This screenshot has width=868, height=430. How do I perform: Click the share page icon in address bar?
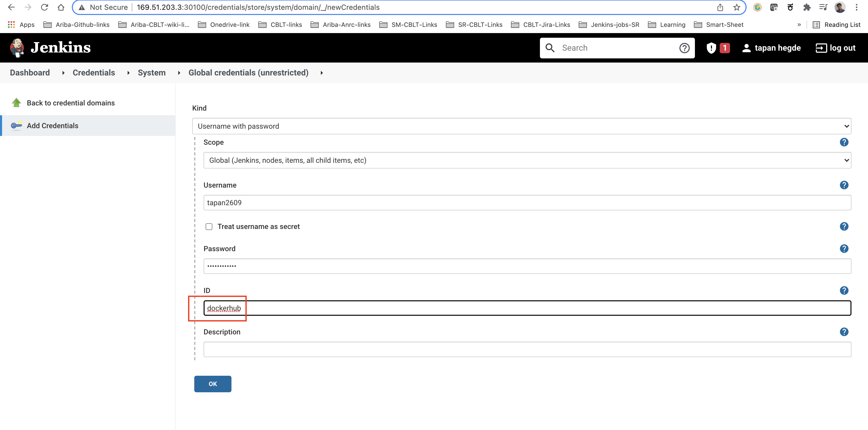click(x=720, y=7)
